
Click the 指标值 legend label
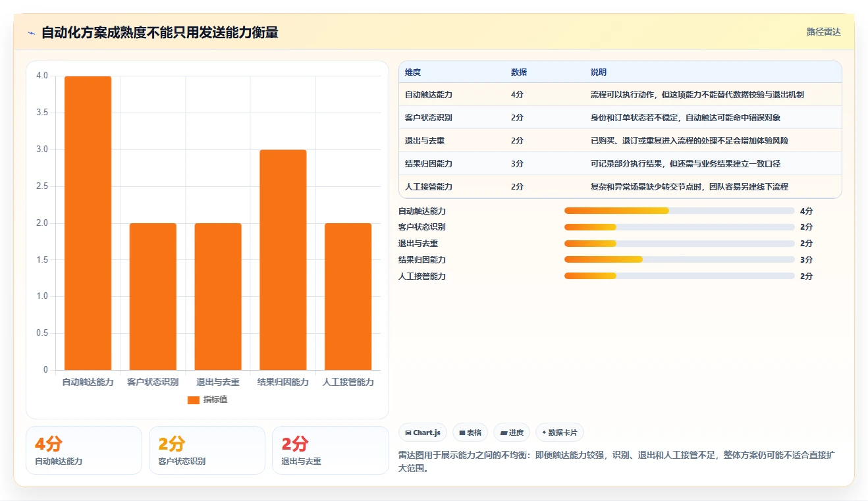click(215, 400)
